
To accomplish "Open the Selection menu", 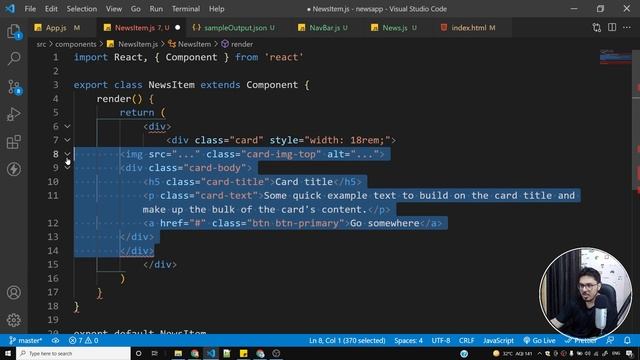I will pos(82,9).
